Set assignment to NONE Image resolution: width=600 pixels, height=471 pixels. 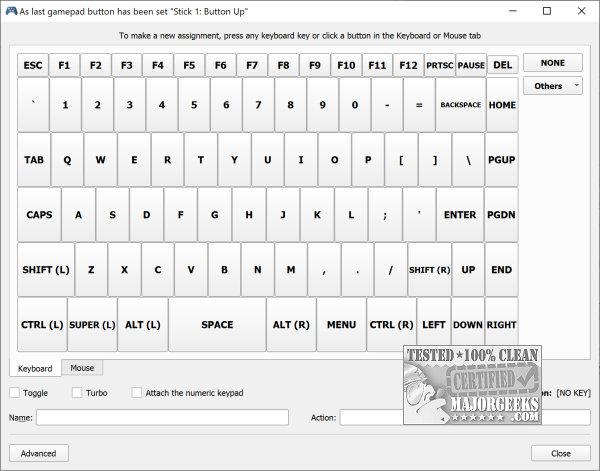coord(552,63)
